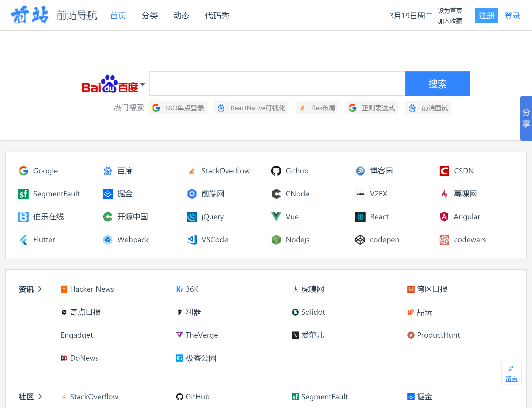Screen dimensions: 532x408
Task: Expand the 资讯 section chevron
Action: pos(40,289)
